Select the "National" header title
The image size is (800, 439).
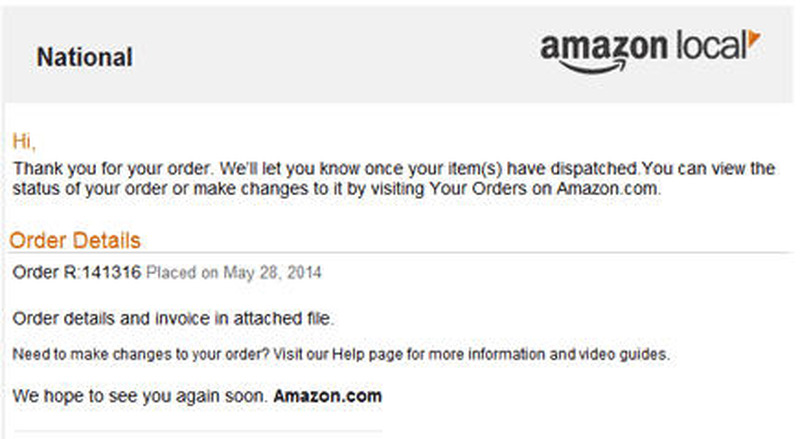pyautogui.click(x=84, y=57)
